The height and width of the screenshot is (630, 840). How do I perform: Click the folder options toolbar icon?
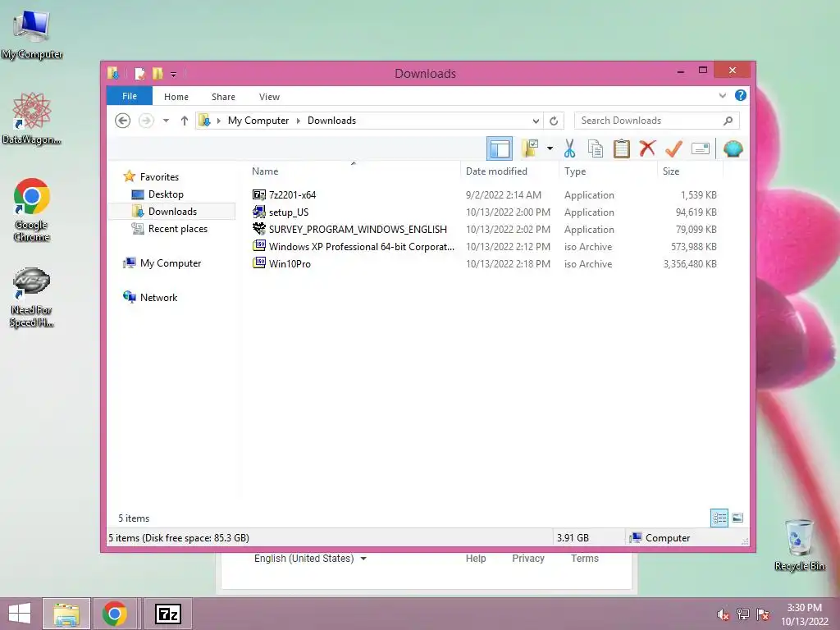pyautogui.click(x=530, y=148)
